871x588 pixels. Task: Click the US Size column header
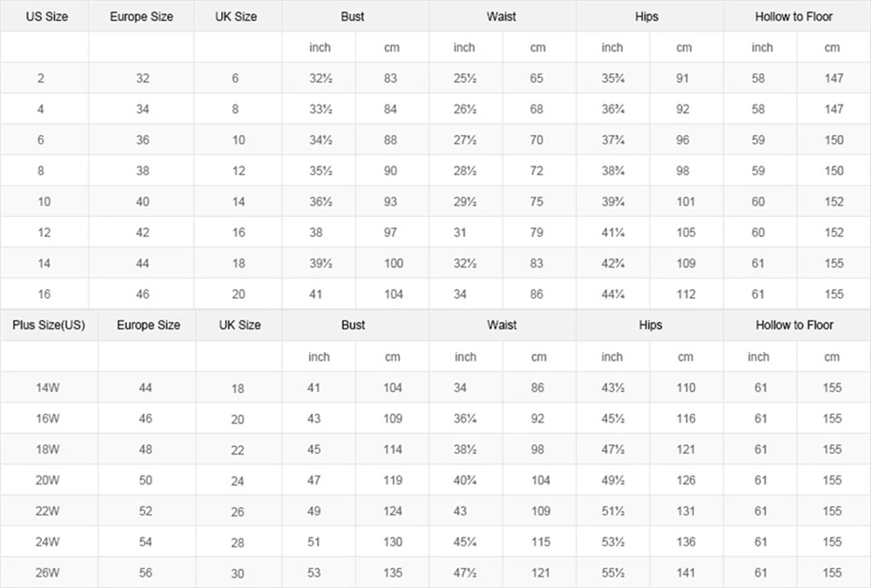[x=47, y=17]
